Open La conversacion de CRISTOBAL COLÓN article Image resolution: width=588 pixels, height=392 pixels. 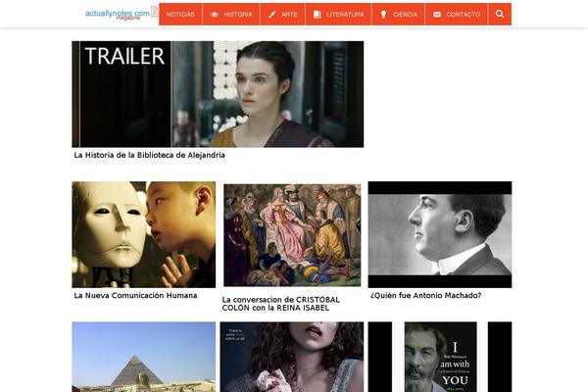point(281,304)
